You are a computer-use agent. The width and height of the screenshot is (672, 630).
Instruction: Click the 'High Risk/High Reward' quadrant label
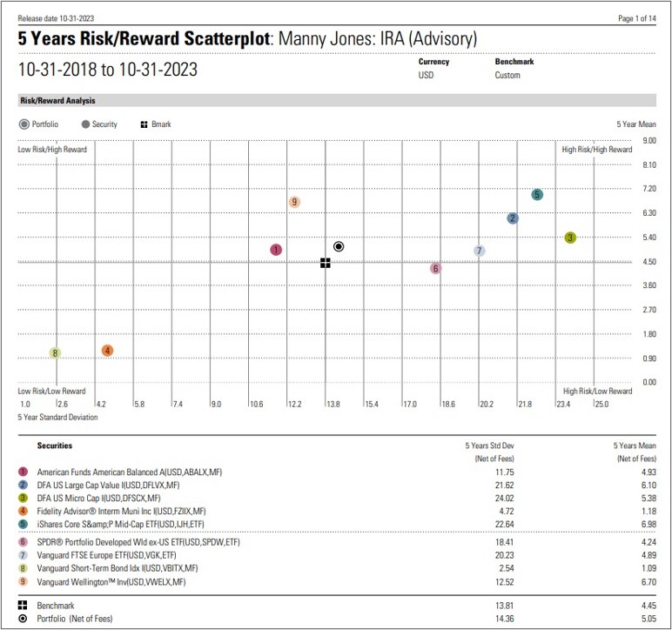point(597,150)
